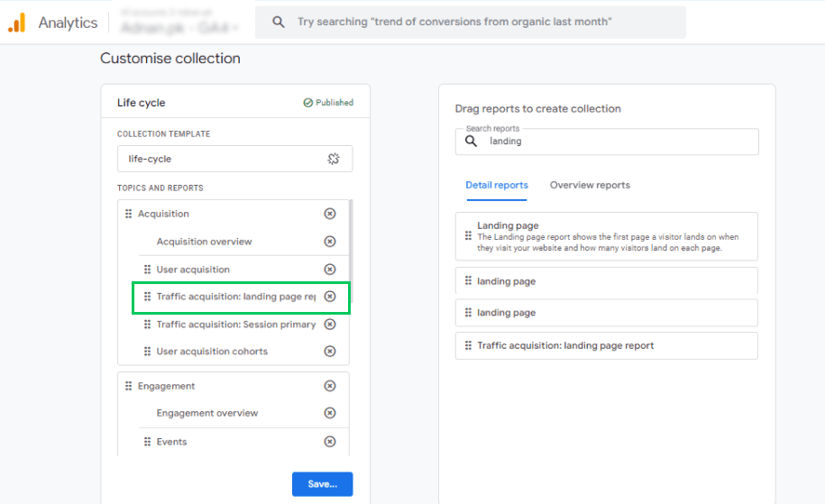Grab the drag handle of Landing page report
The height and width of the screenshot is (504, 825).
pyautogui.click(x=468, y=235)
